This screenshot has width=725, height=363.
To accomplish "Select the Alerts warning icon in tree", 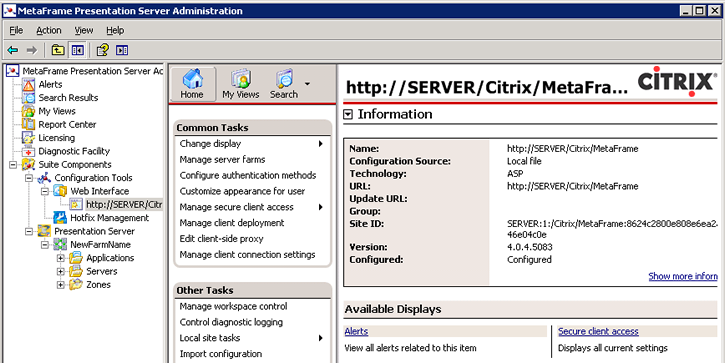I will coord(29,85).
